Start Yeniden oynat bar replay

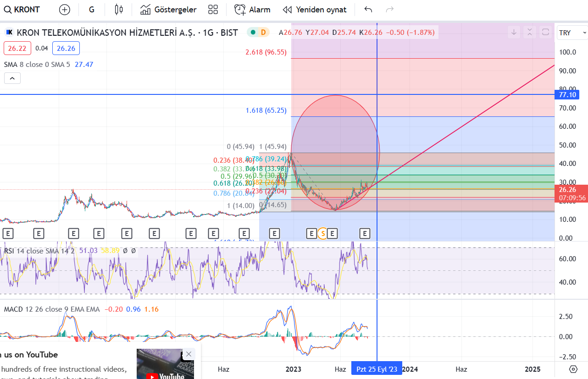tap(315, 9)
